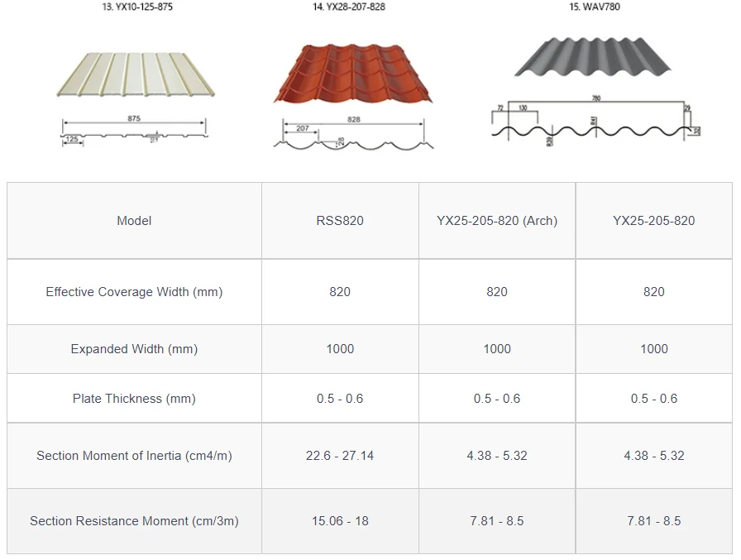Click 'Section Resistance Moment (cm/3m)' label
741x560 pixels.
pos(134,521)
